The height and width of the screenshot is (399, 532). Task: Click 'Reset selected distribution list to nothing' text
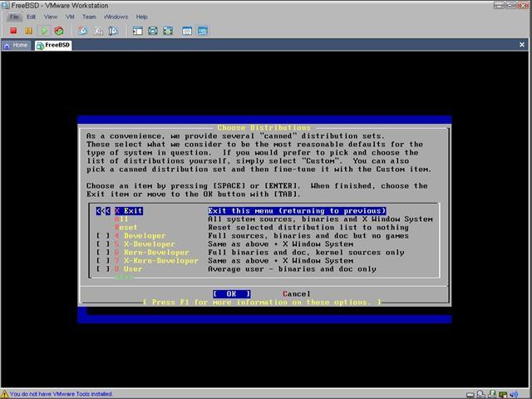tap(308, 227)
